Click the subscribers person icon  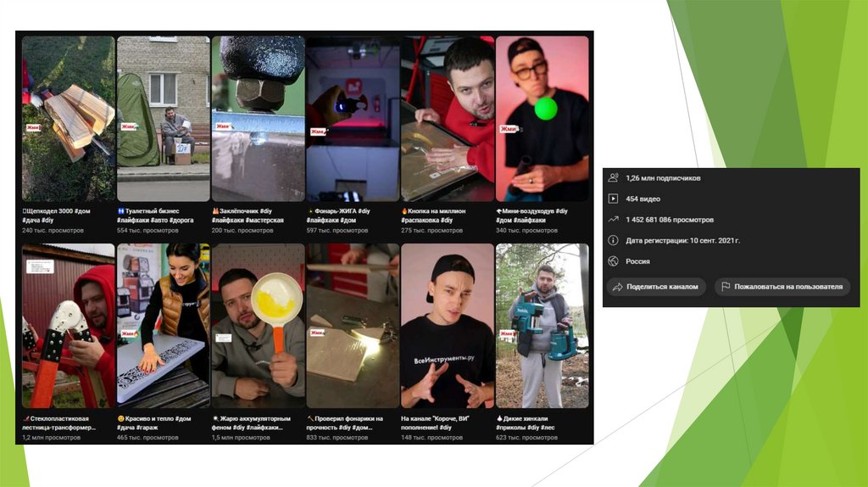point(613,178)
